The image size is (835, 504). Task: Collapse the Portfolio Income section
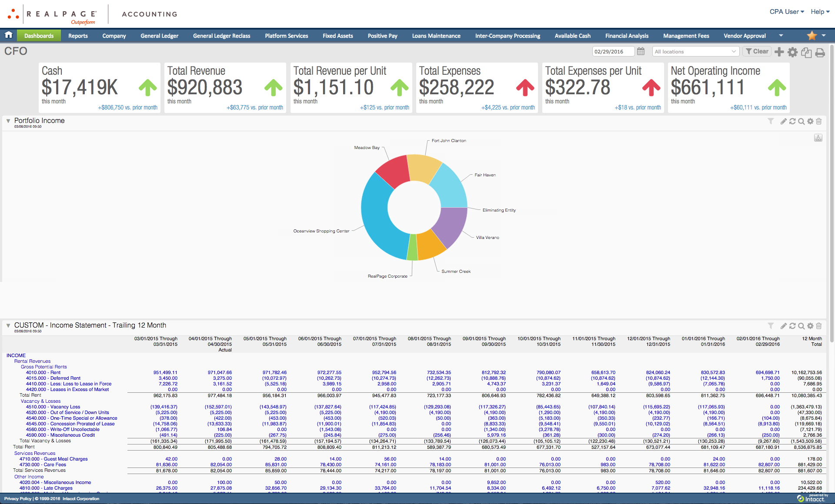point(8,121)
